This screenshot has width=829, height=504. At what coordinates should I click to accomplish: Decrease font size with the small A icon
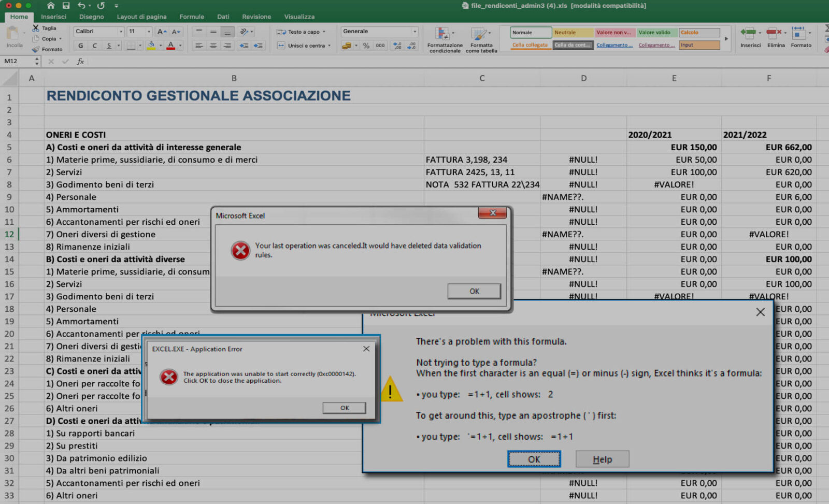[176, 32]
